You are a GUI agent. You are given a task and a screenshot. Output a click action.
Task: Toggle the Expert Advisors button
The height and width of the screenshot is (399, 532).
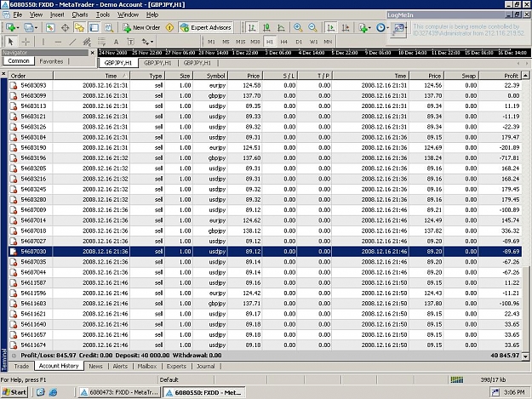click(206, 27)
